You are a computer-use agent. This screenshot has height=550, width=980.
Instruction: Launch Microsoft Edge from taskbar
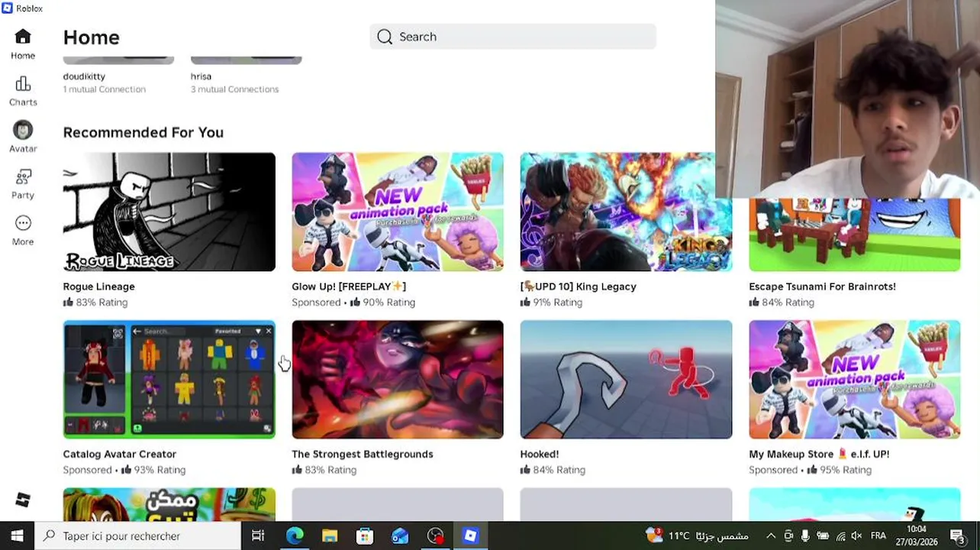(x=295, y=536)
